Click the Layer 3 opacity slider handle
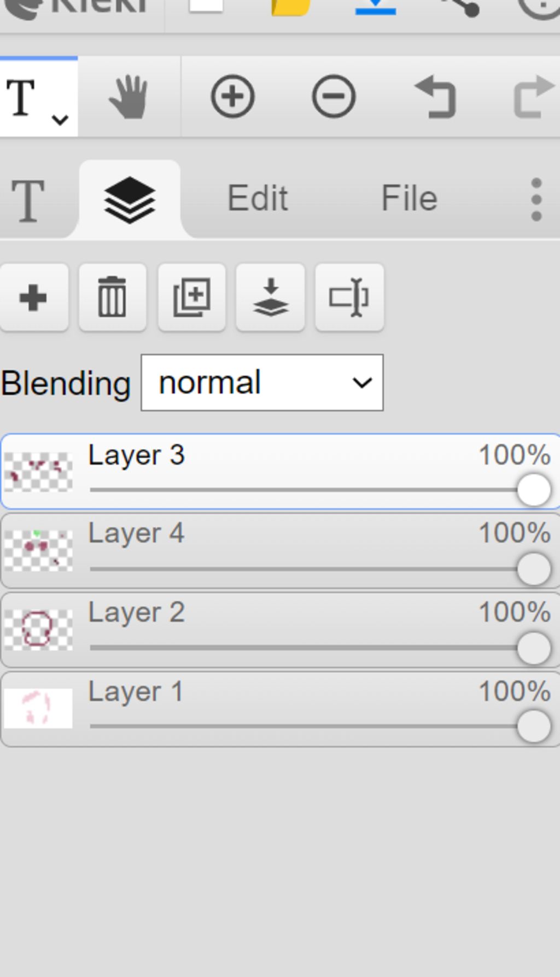 534,490
